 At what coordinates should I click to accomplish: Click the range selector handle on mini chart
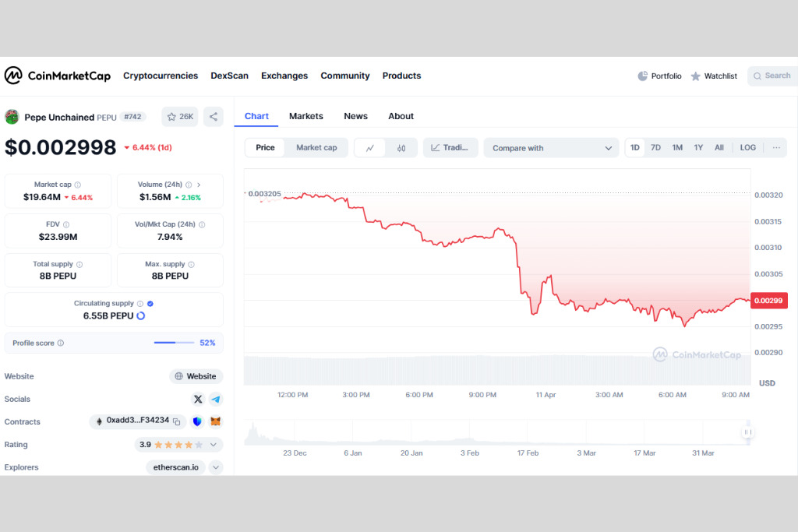coord(747,432)
